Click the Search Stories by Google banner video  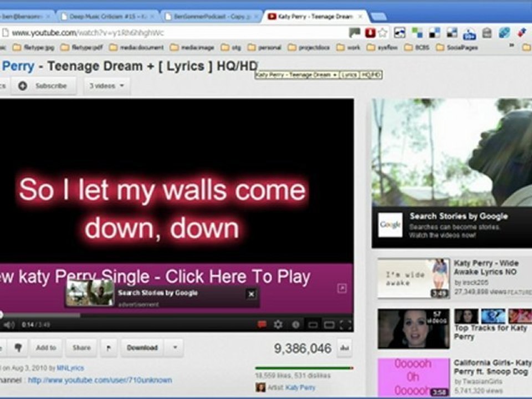[x=452, y=152]
